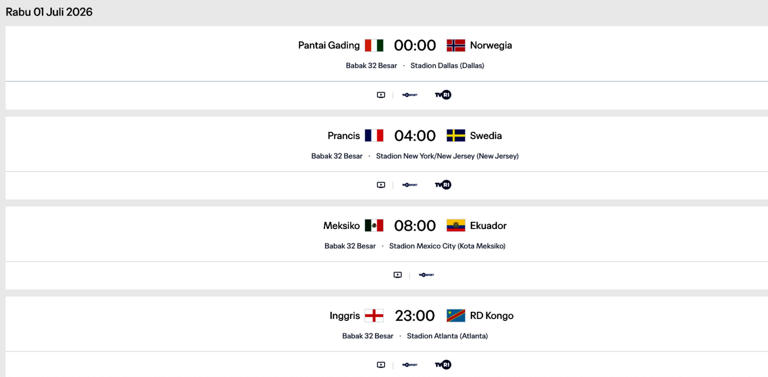The width and height of the screenshot is (768, 377).
Task: Click TVRI logo under Inggris vs RD Kongo
Action: [x=443, y=365]
